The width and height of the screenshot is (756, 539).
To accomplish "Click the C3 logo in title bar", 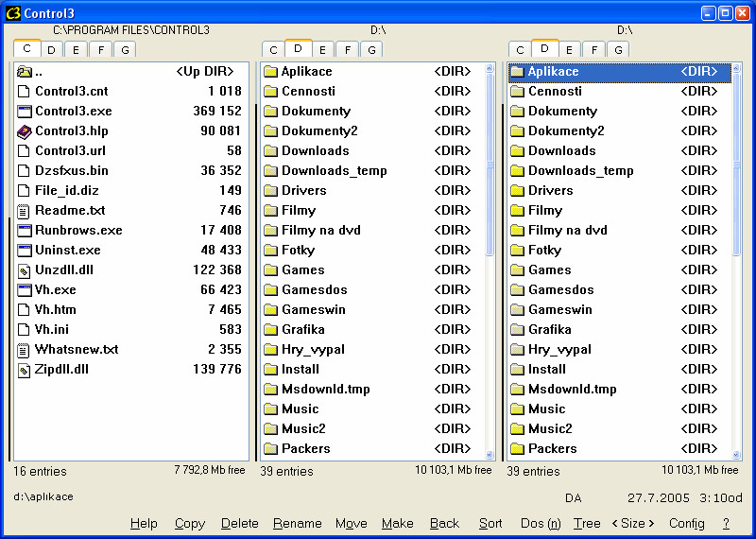I will coord(12,13).
